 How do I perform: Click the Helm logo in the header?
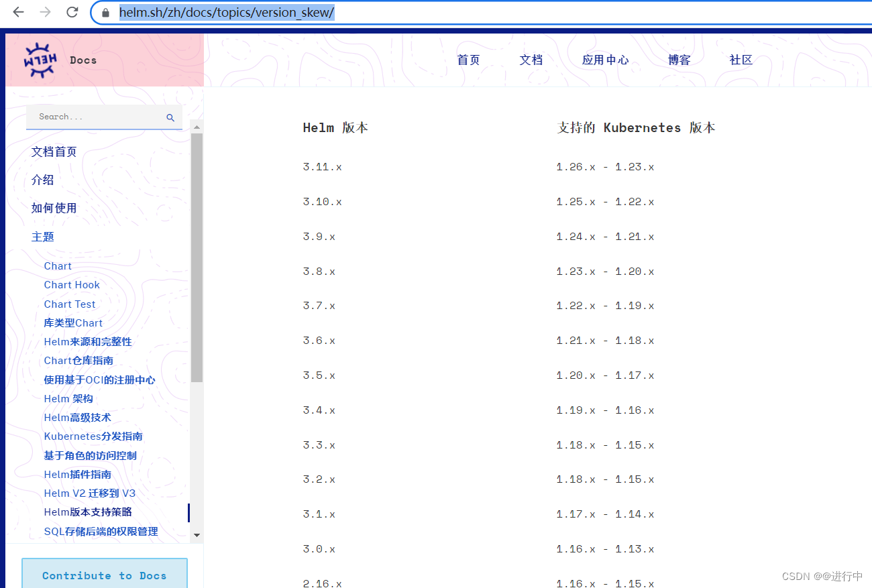[39, 60]
